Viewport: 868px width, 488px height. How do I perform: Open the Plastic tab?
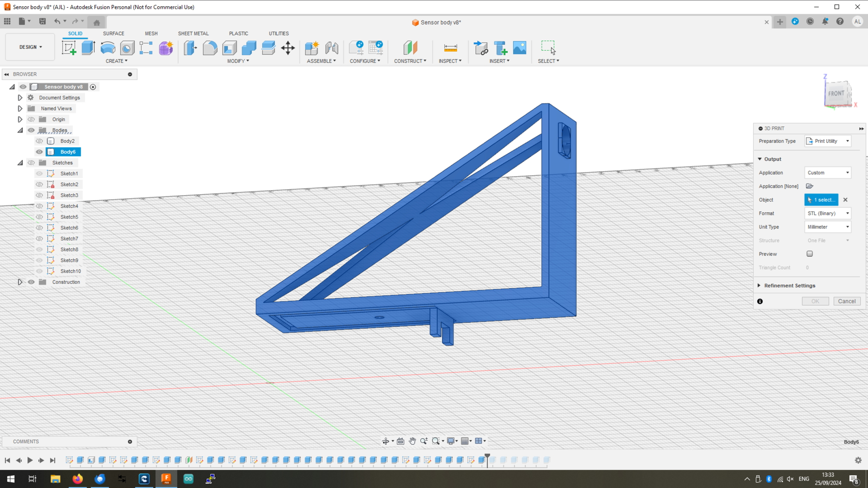tap(239, 34)
